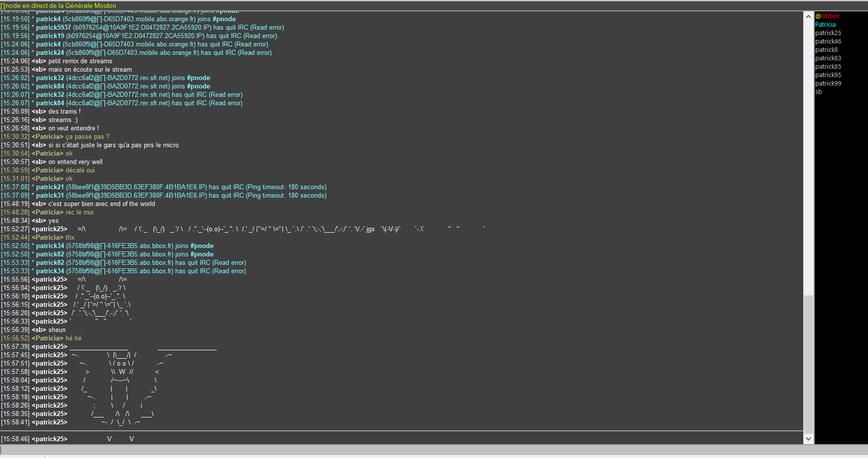Choose patrick99 in the nickname list

tap(828, 83)
